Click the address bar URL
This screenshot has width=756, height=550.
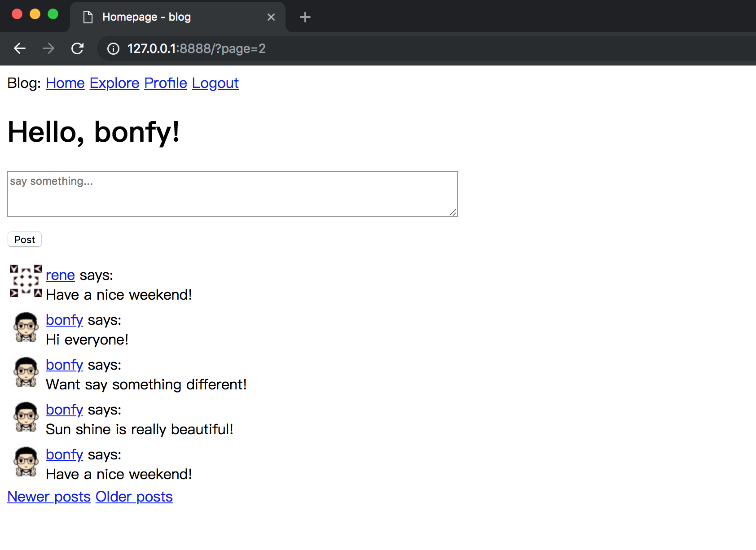[x=196, y=48]
